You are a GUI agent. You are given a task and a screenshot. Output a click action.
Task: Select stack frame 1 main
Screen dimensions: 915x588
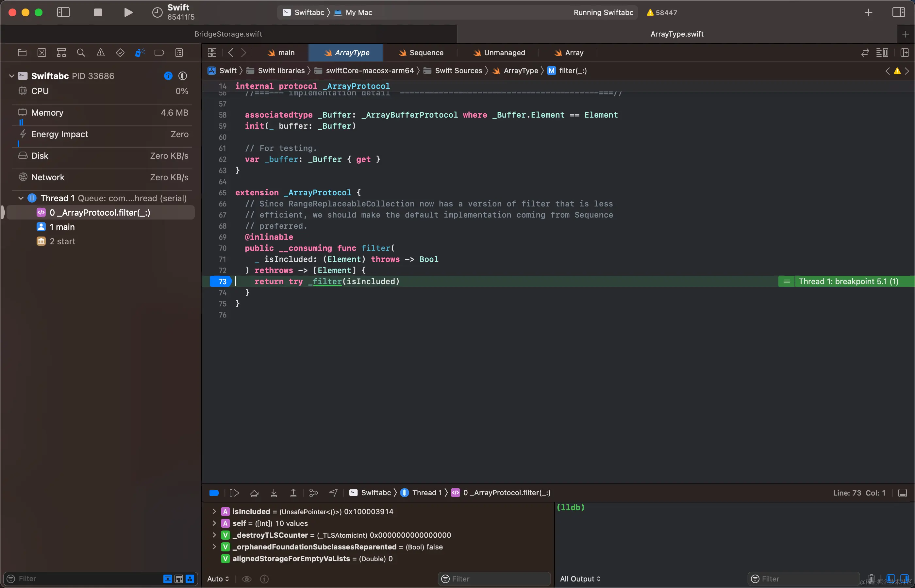point(101,227)
